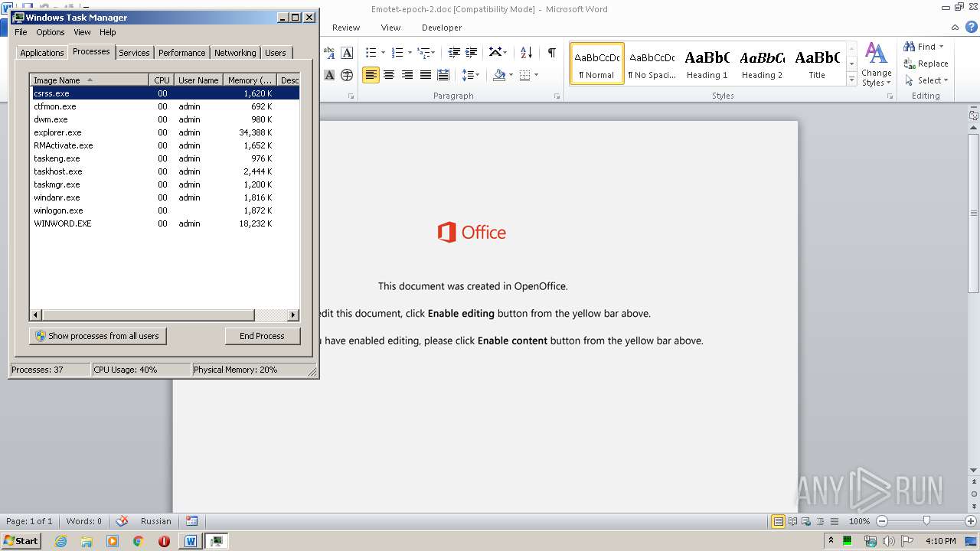This screenshot has width=980, height=551.
Task: Toggle Show/Hide paragraph marks icon
Action: click(x=551, y=52)
